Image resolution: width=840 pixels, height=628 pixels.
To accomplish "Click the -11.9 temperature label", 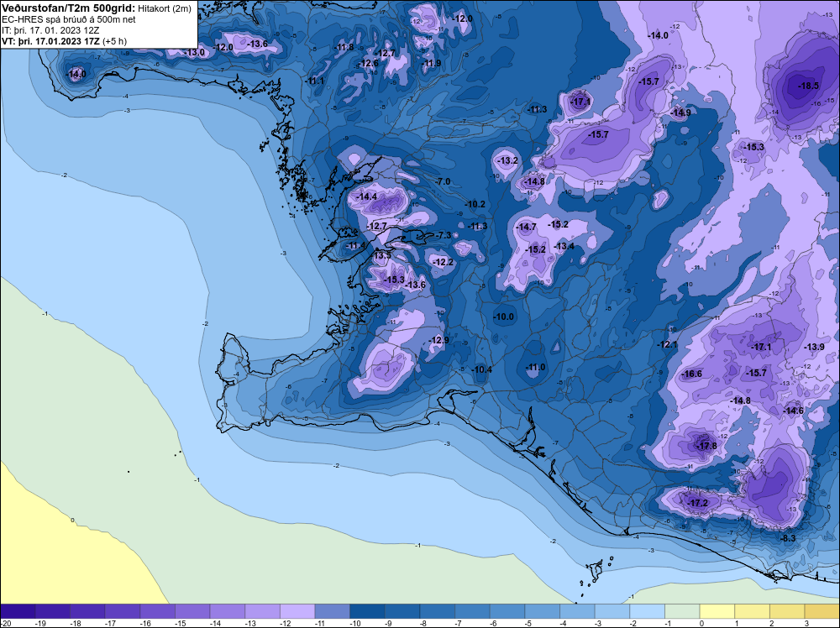I will [431, 63].
